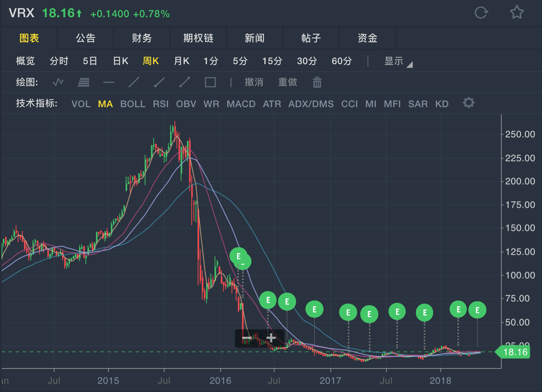Redo drawing with 重做
The height and width of the screenshot is (392, 542).
point(288,82)
